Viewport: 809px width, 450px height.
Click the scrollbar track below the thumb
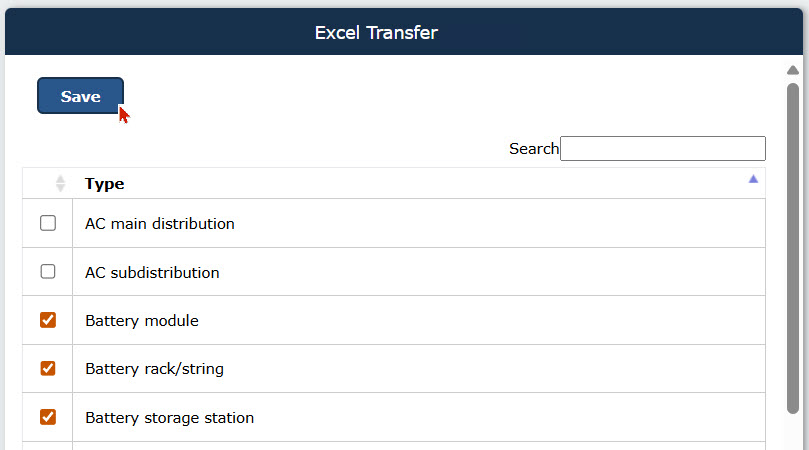(793, 432)
